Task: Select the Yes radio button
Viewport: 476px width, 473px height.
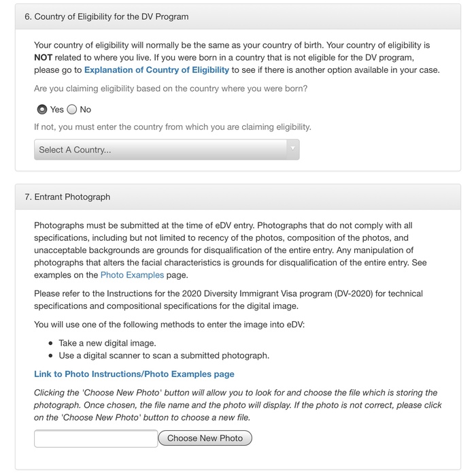Action: [42, 110]
